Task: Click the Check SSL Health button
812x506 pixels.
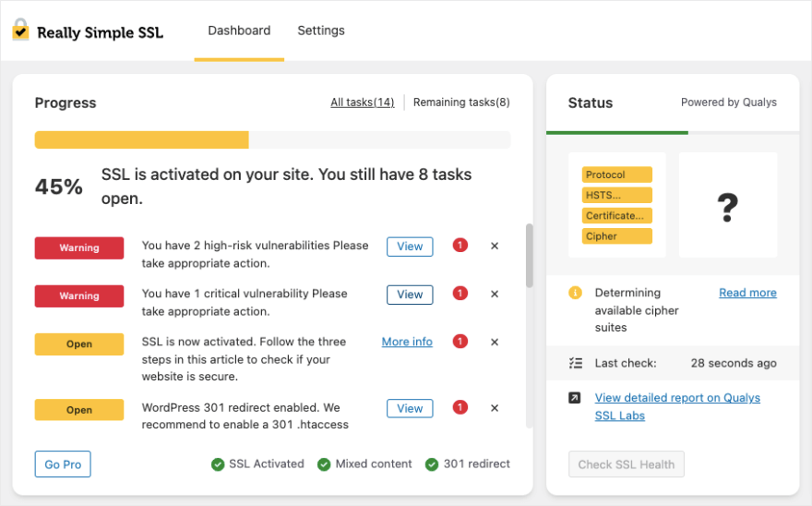Action: [x=627, y=464]
